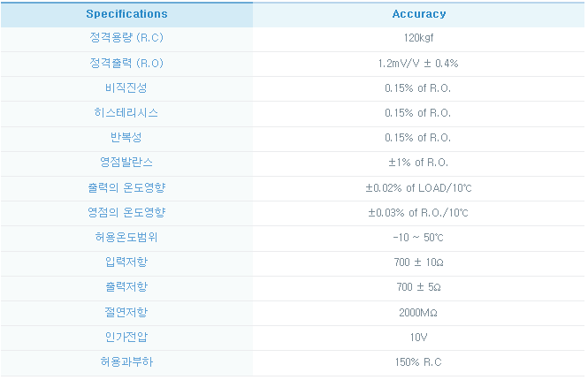Viewport: 588px width, 380px height.
Task: Click the ±1% of R.O. value
Action: pyautogui.click(x=418, y=163)
